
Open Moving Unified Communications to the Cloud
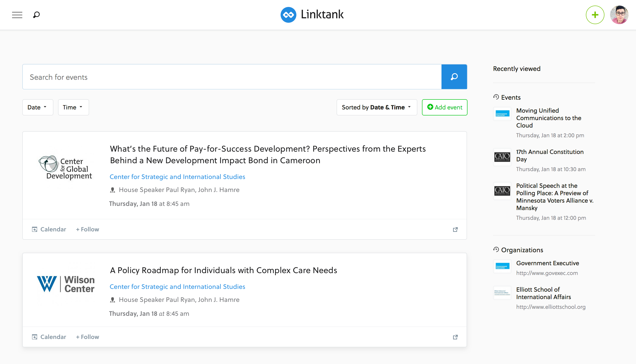click(x=549, y=118)
